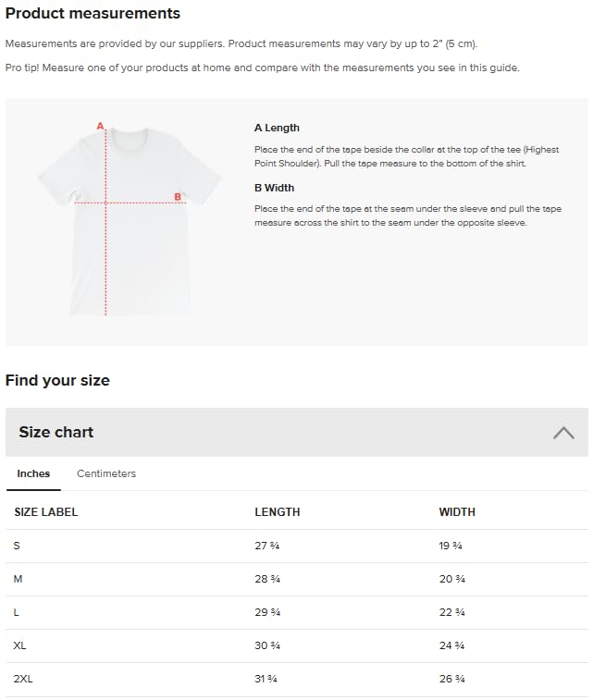The width and height of the screenshot is (593, 700).
Task: Select the XL size row label
Action: click(19, 645)
